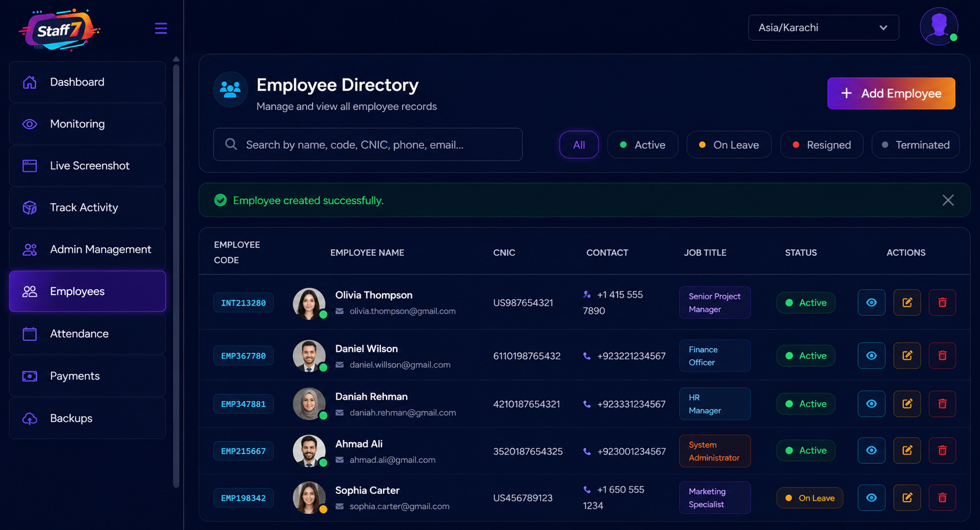Click employee code INT213280

pyautogui.click(x=244, y=303)
